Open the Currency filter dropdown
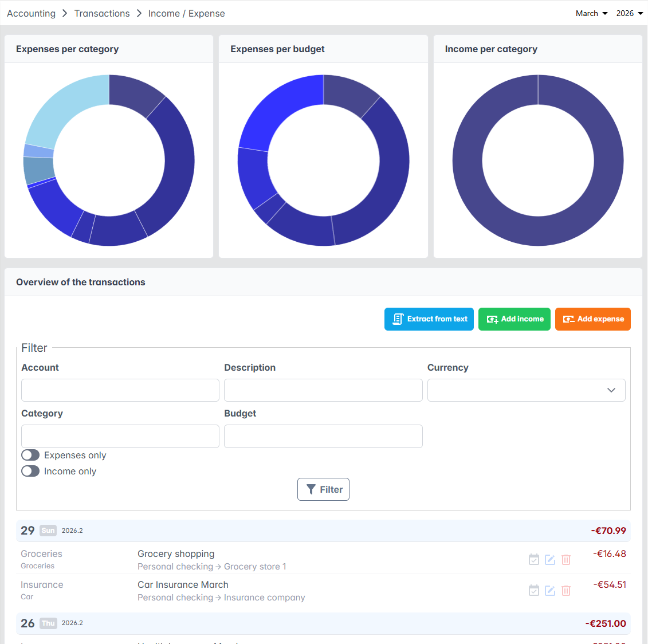Viewport: 648px width, 644px height. 526,390
